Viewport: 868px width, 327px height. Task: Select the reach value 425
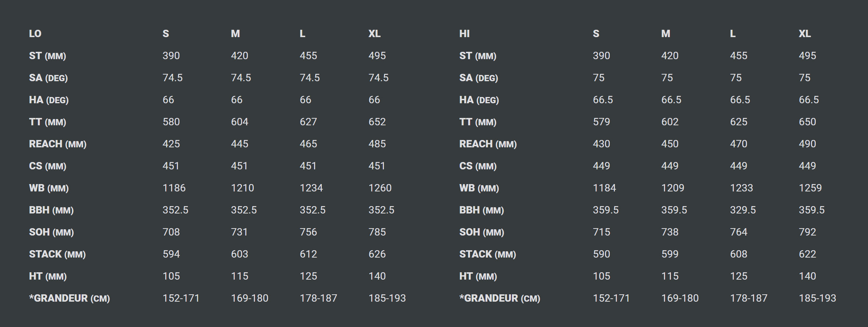click(x=171, y=144)
